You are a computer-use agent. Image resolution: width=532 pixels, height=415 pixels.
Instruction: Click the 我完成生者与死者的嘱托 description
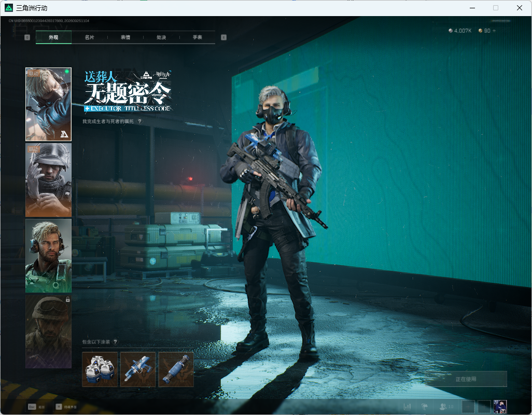click(108, 121)
